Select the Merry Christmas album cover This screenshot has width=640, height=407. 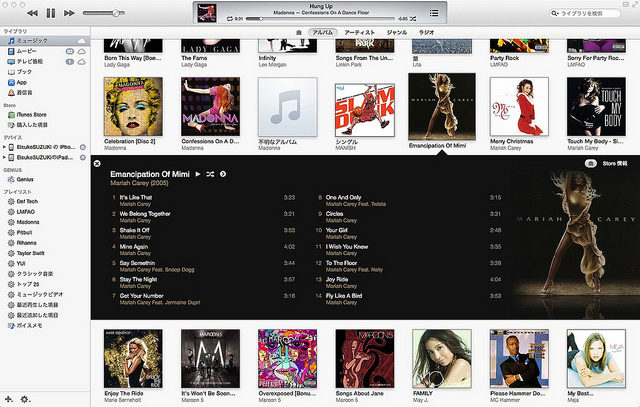point(519,107)
